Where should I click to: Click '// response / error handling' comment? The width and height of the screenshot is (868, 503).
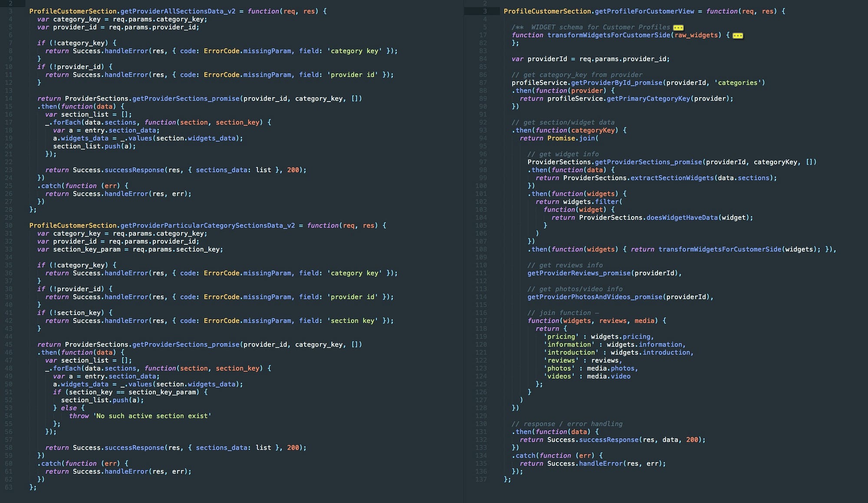567,424
